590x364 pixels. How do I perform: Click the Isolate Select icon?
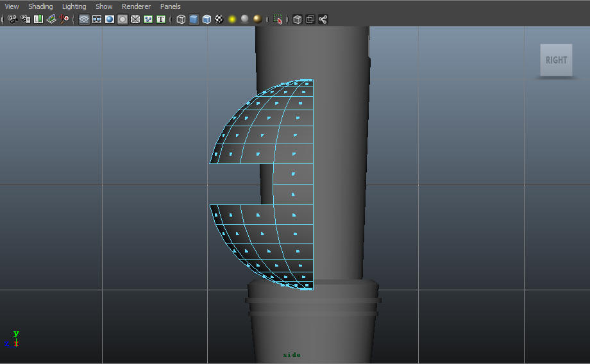point(278,19)
